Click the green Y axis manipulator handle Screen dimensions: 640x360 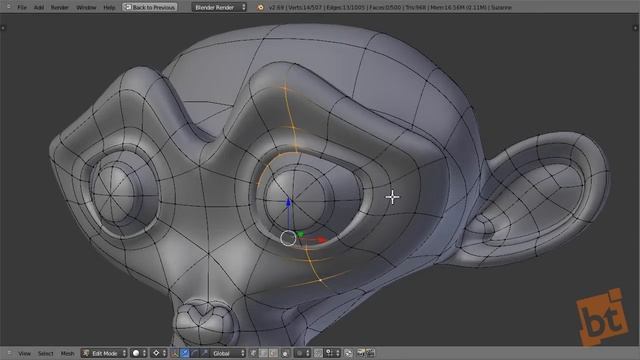point(301,234)
